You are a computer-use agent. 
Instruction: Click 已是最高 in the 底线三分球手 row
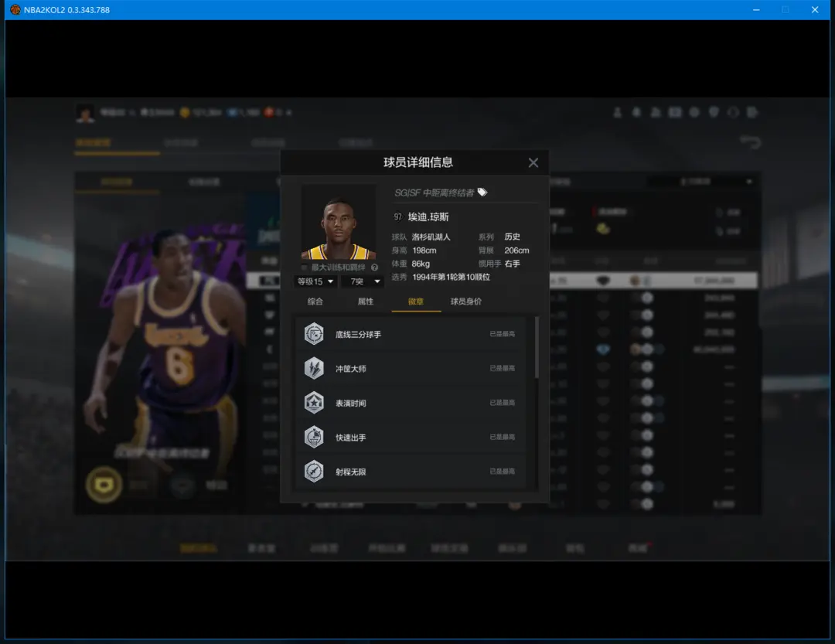click(503, 334)
